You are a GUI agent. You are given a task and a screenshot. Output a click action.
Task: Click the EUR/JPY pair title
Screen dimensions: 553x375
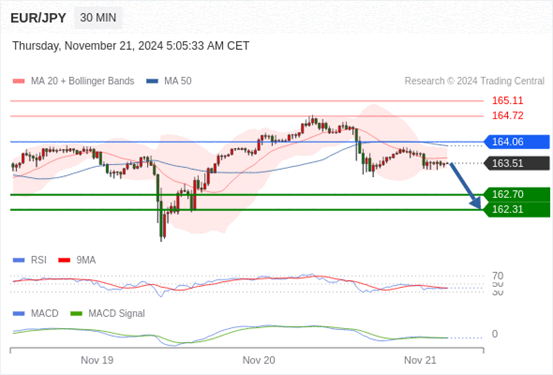pyautogui.click(x=38, y=18)
